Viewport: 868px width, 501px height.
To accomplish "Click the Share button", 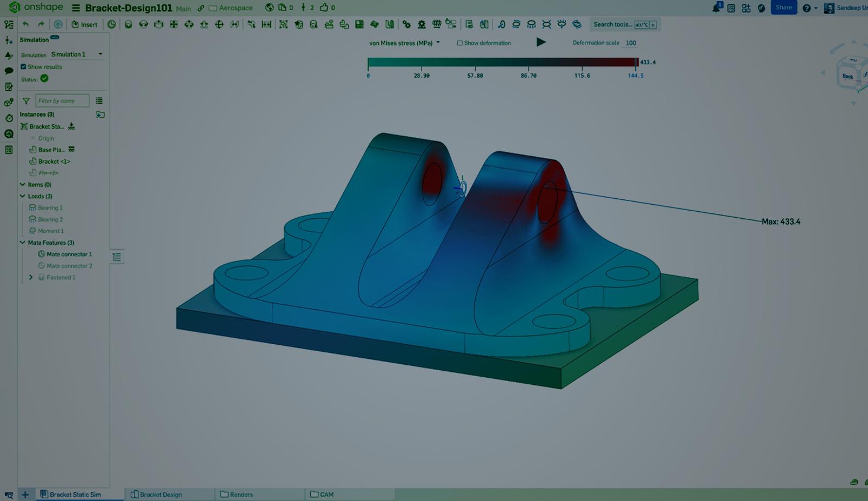I will click(783, 8).
